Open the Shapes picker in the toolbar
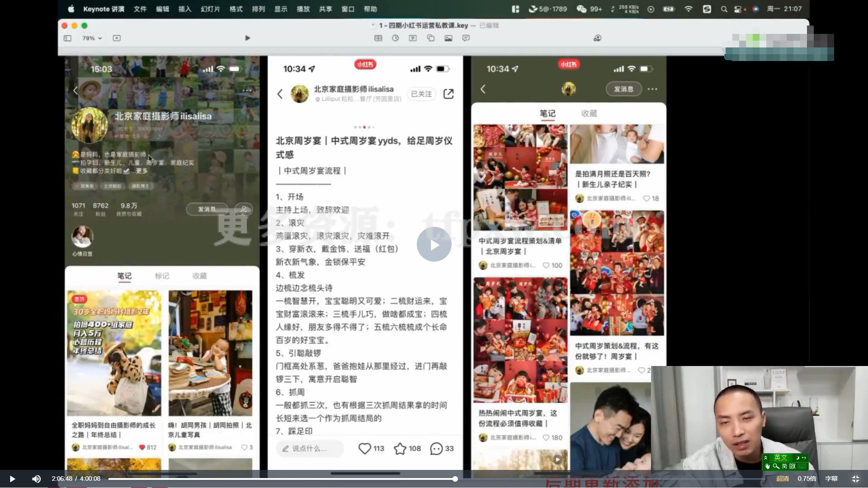 430,38
